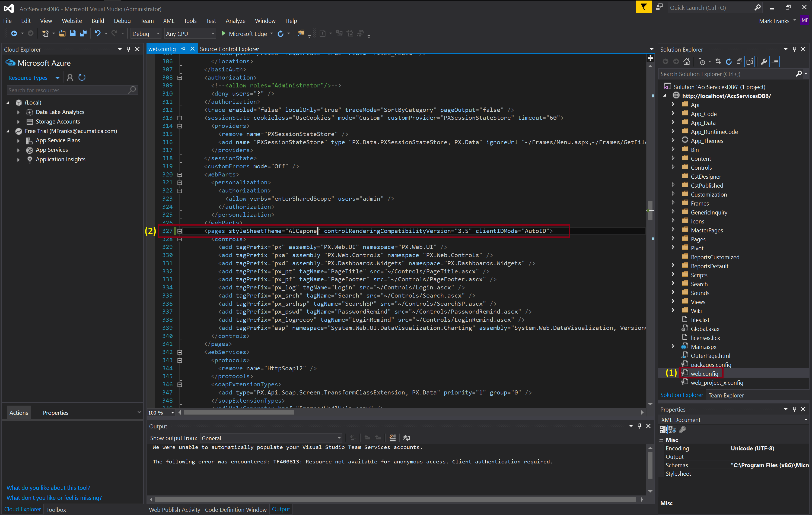Screen dimensions: 812x515
Task: Switch to Source Control Explorer tab
Action: click(229, 49)
